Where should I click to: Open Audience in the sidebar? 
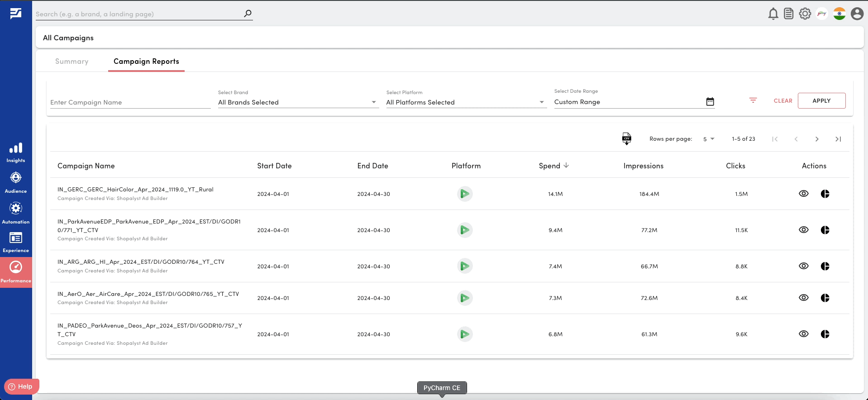tap(16, 182)
